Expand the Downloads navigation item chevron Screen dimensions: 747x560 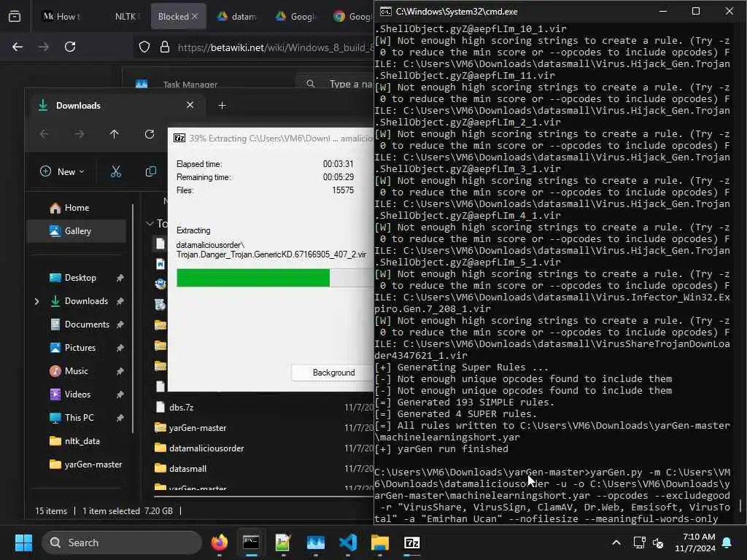pyautogui.click(x=36, y=301)
